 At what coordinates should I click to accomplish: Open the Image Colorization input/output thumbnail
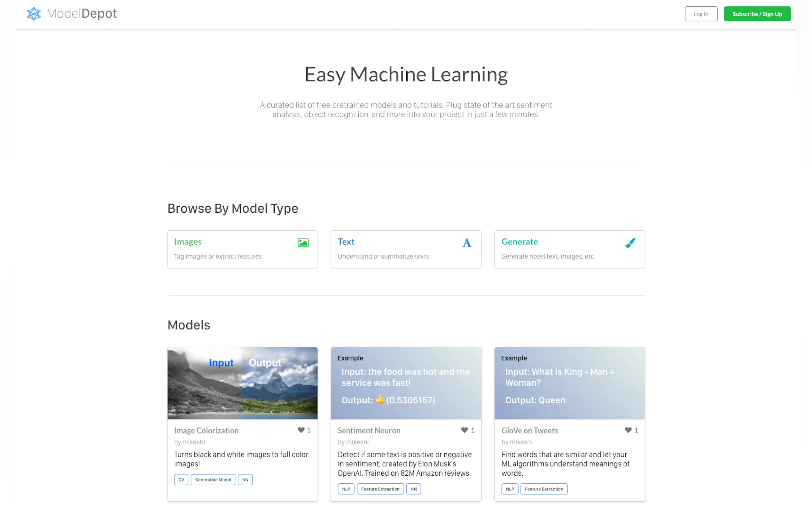242,383
